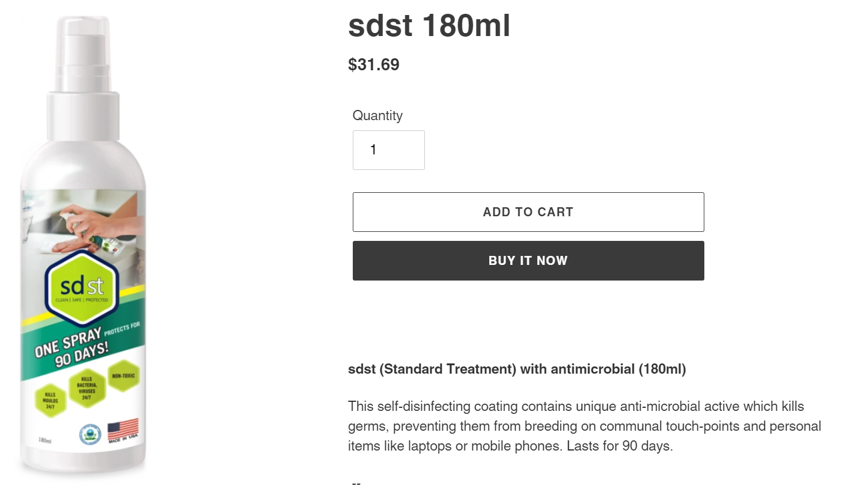Click the self-disinfecting coating description paragraph
This screenshot has height=504, width=860.
(x=585, y=426)
